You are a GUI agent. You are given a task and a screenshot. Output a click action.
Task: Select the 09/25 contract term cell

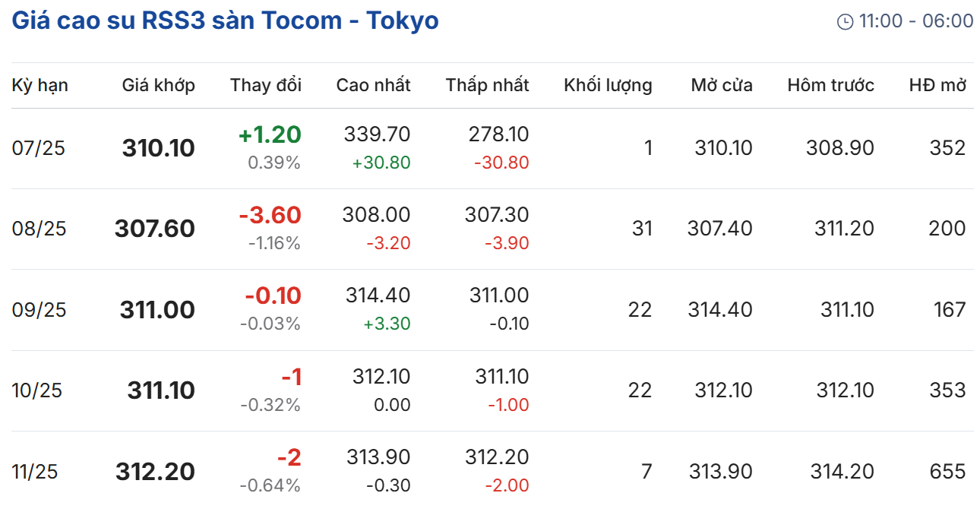click(x=39, y=310)
